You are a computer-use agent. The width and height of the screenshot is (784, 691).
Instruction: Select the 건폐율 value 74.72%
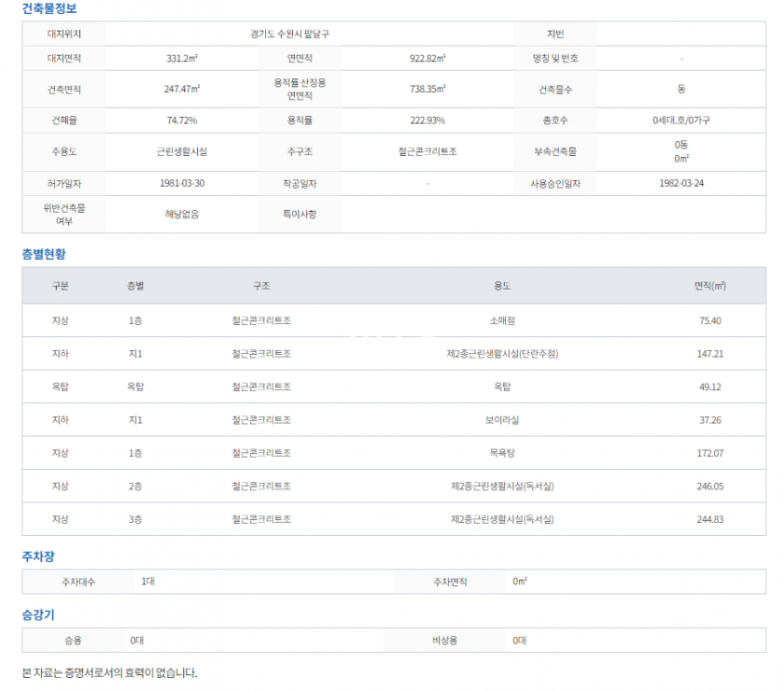[x=182, y=120]
